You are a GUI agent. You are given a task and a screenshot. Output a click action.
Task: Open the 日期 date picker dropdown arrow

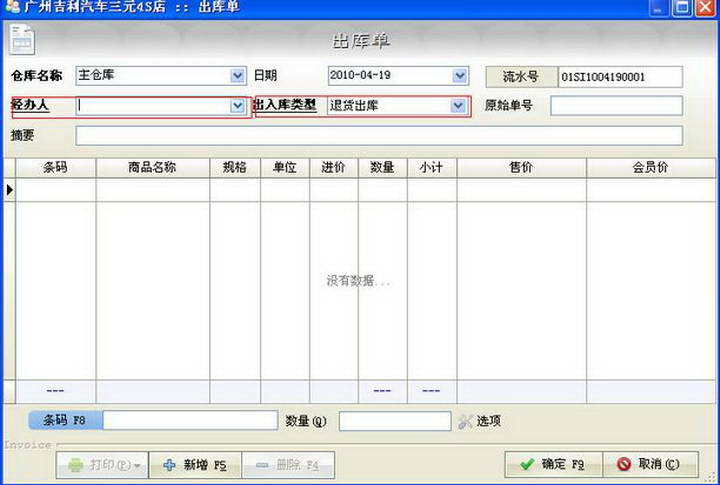[460, 76]
